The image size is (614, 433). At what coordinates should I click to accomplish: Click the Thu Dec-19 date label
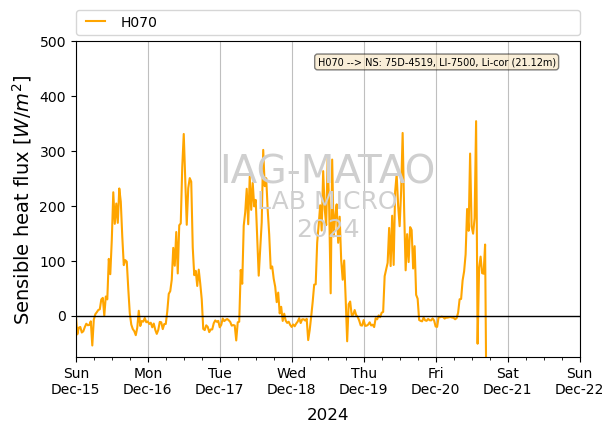pyautogui.click(x=364, y=381)
